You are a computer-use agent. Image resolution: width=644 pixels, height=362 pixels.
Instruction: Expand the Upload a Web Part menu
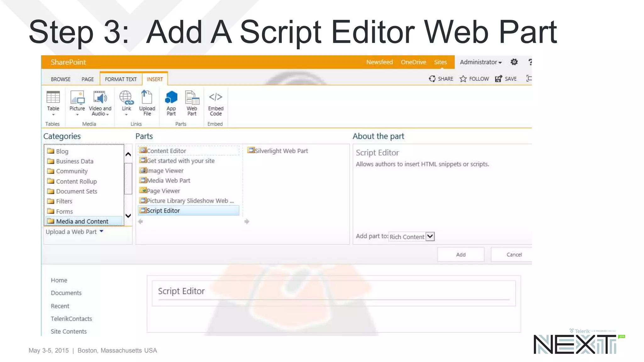(75, 232)
